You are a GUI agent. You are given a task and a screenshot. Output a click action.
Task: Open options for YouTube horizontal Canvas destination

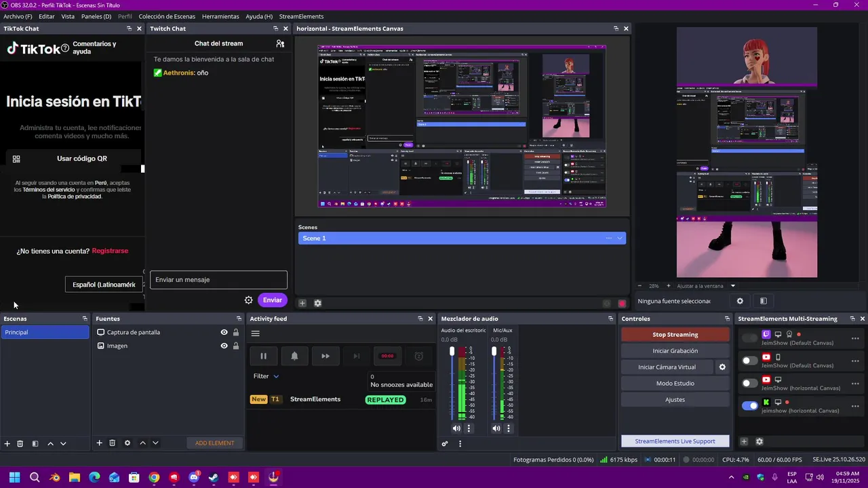coord(855,384)
